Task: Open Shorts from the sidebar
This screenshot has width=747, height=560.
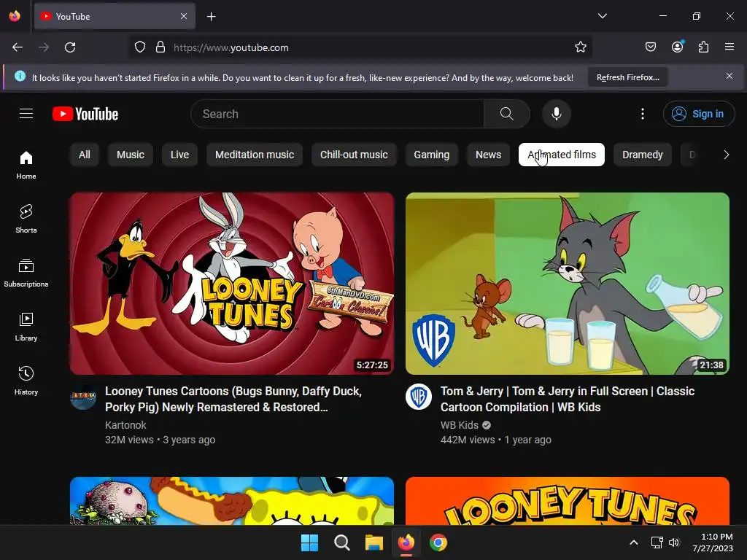Action: click(26, 219)
